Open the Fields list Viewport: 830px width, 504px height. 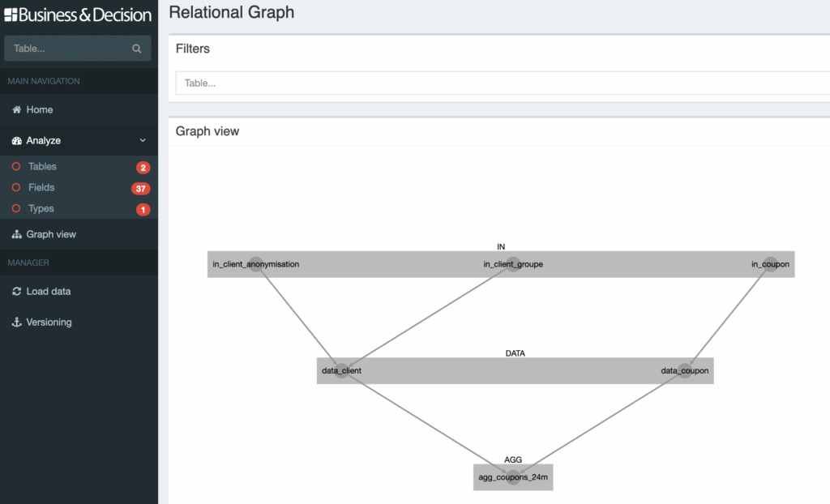pos(42,187)
